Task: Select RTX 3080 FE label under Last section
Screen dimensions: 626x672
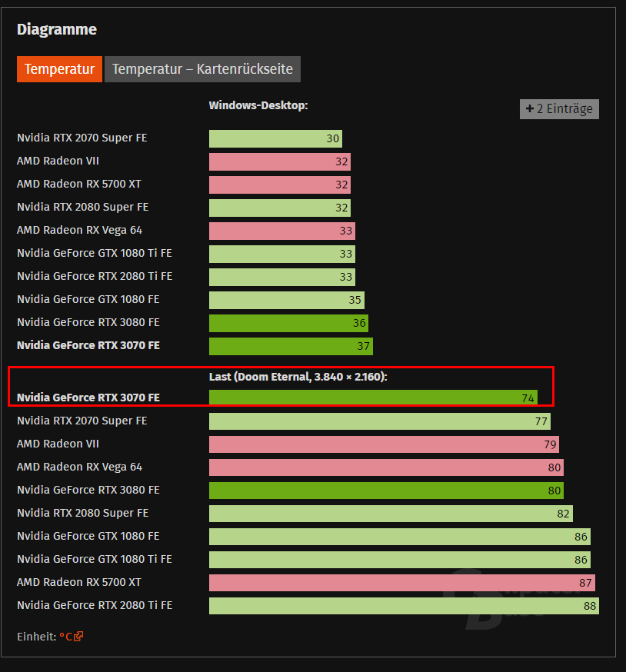Action: tap(88, 491)
